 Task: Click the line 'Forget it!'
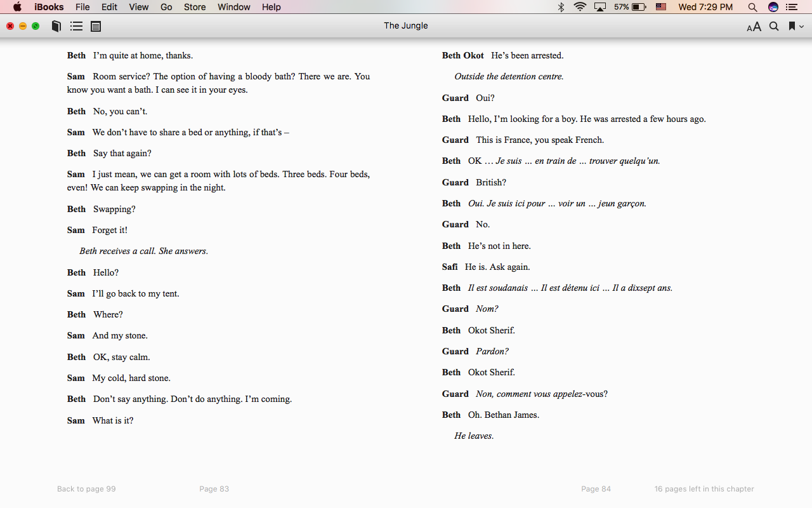tap(110, 231)
